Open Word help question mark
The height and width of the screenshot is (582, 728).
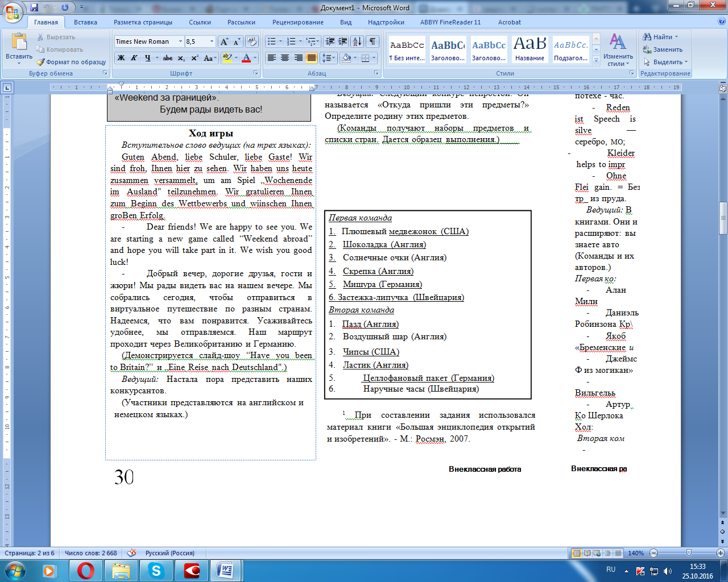click(x=722, y=22)
